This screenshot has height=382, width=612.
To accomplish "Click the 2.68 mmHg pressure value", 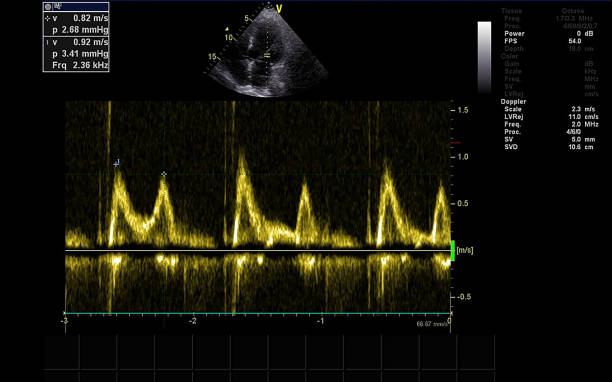I will point(85,30).
